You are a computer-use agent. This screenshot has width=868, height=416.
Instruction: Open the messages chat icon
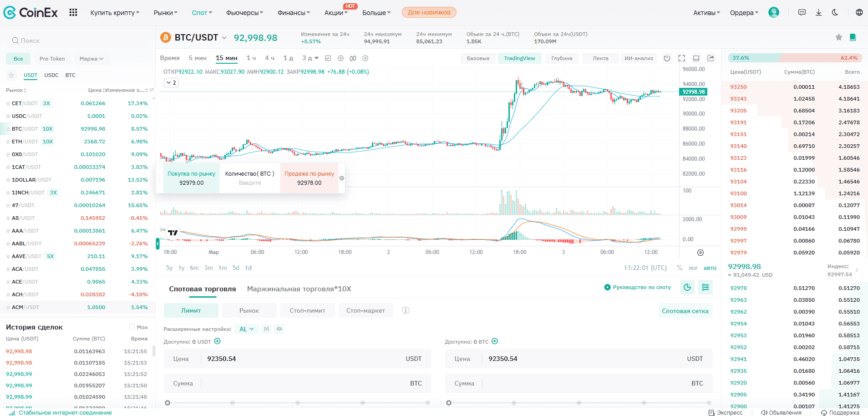(x=802, y=13)
